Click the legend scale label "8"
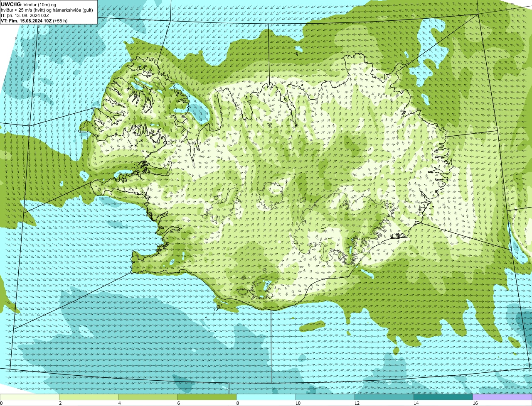Image resolution: width=532 pixels, height=406 pixels. 237,403
